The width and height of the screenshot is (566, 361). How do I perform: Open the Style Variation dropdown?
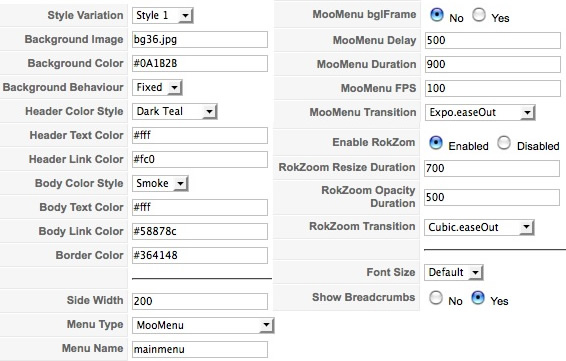pyautogui.click(x=163, y=16)
